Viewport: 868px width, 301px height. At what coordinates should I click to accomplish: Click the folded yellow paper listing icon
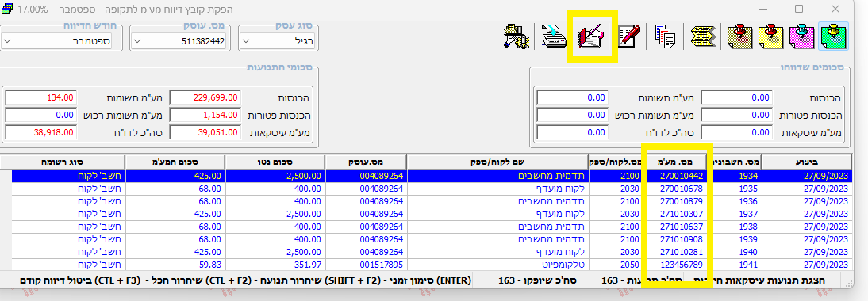704,37
